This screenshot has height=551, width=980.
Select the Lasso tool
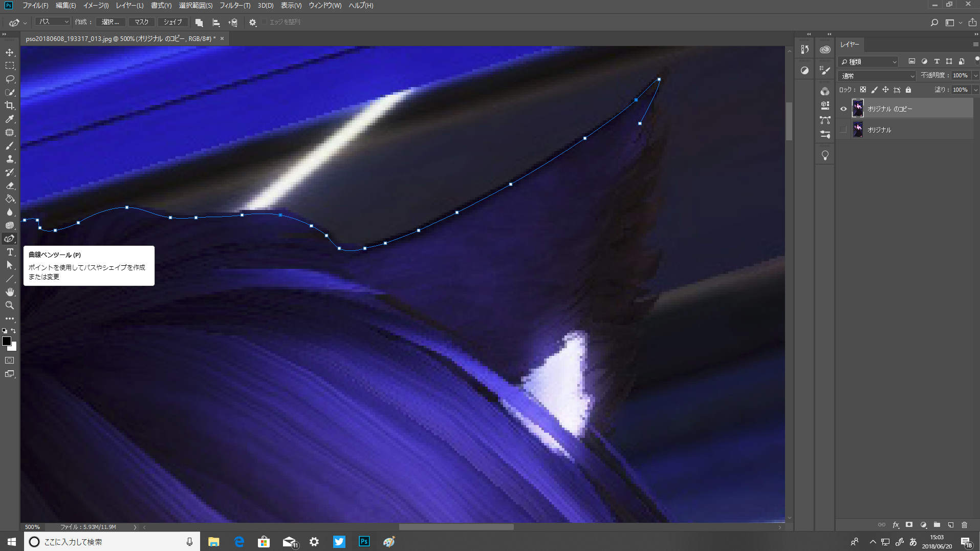(x=10, y=79)
